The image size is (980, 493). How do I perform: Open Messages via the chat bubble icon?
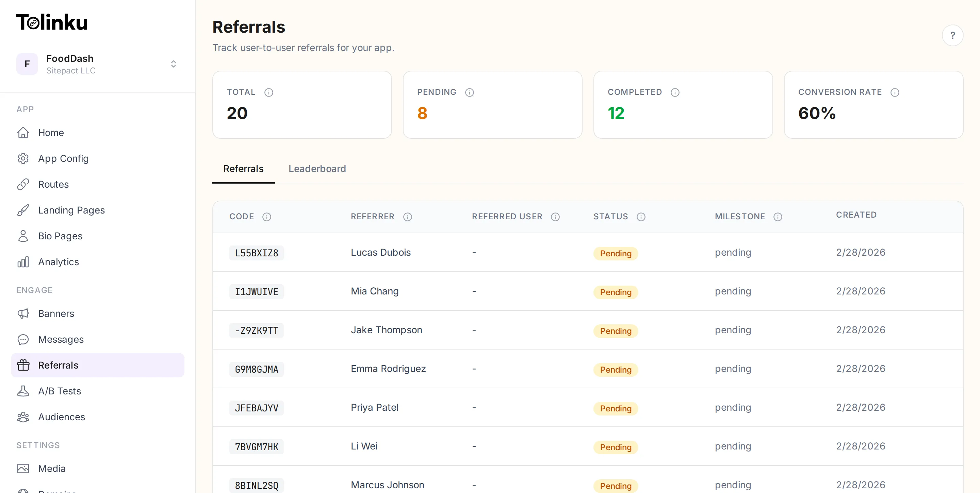(x=23, y=339)
